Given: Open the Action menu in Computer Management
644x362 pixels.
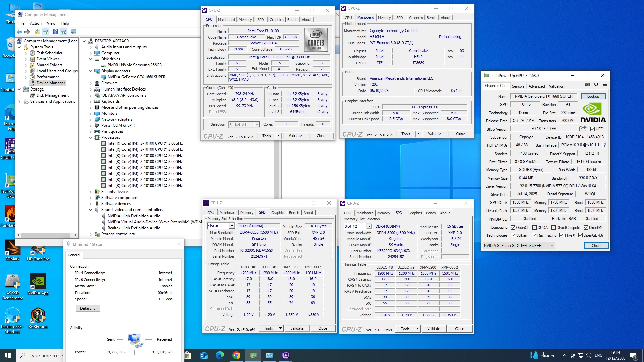Looking at the screenshot, I should click(36, 23).
